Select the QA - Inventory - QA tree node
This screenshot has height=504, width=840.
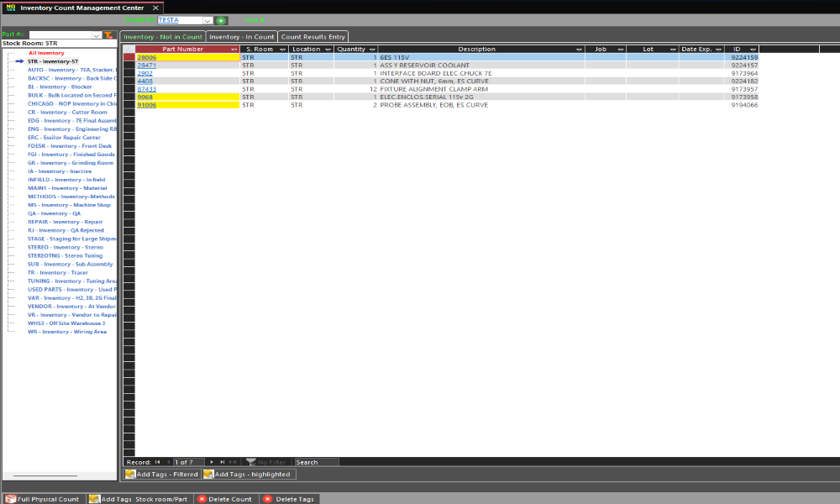(54, 213)
